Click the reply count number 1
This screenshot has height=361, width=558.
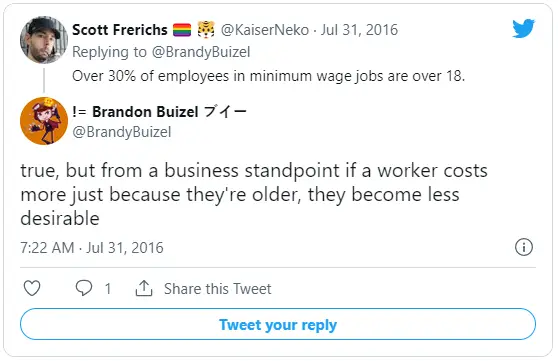coord(108,289)
